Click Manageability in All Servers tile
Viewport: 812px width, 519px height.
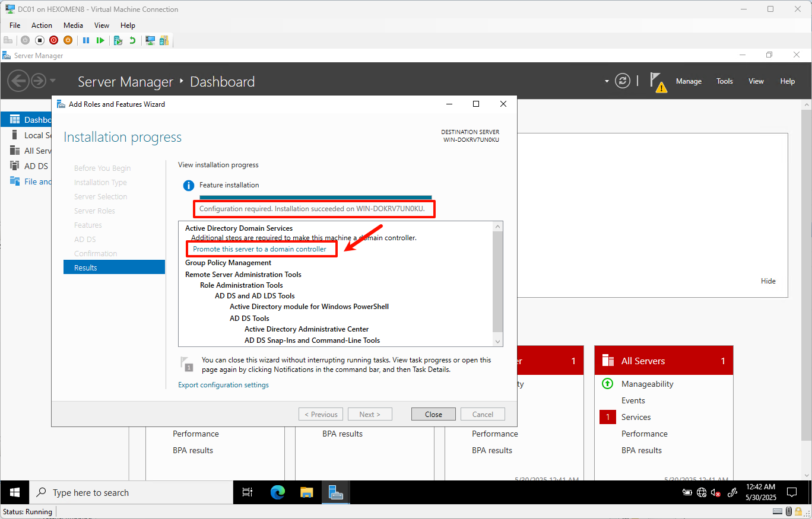(647, 384)
